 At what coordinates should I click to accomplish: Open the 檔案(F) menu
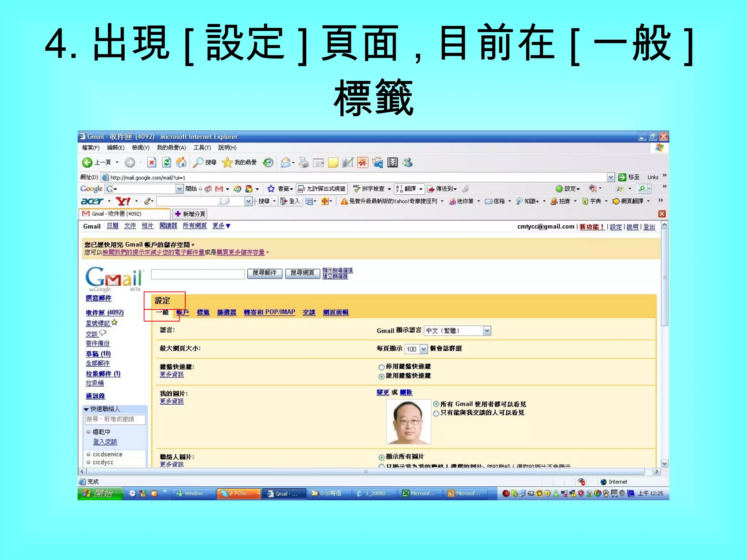90,148
